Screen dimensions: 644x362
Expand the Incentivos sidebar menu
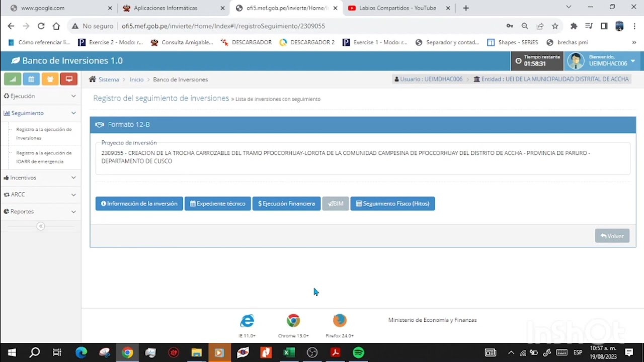pos(40,177)
